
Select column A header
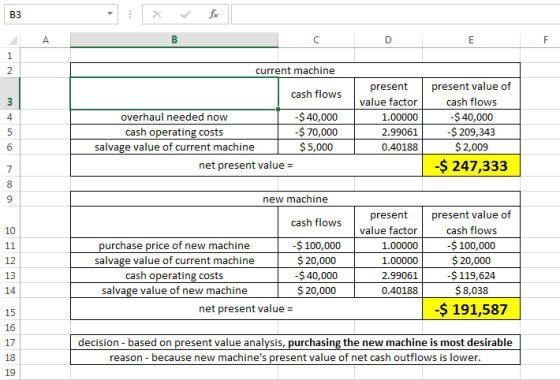45,40
